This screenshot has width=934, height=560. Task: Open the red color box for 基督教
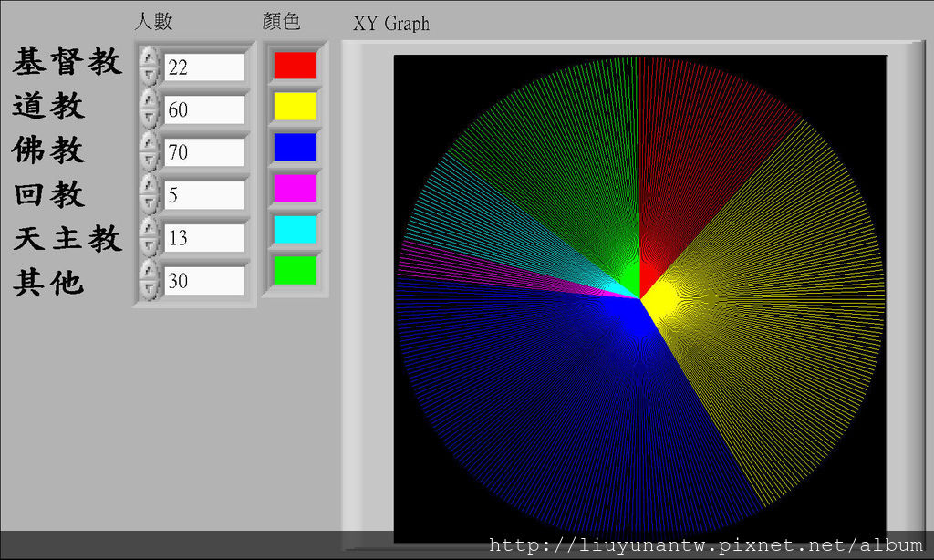[x=295, y=66]
